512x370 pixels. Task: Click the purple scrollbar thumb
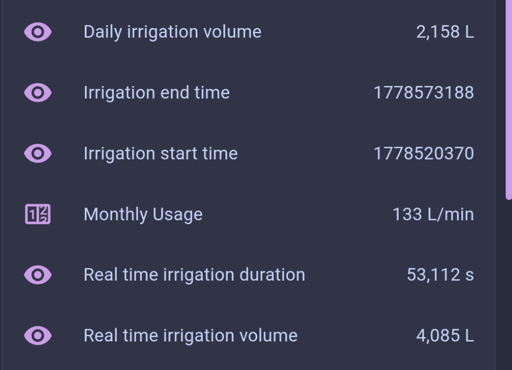pyautogui.click(x=509, y=100)
